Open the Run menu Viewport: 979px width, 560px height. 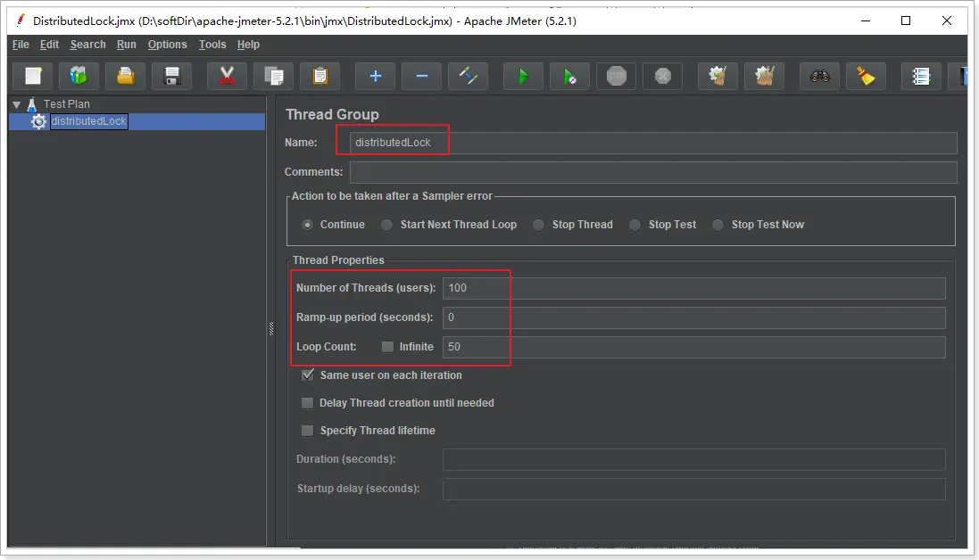point(126,45)
